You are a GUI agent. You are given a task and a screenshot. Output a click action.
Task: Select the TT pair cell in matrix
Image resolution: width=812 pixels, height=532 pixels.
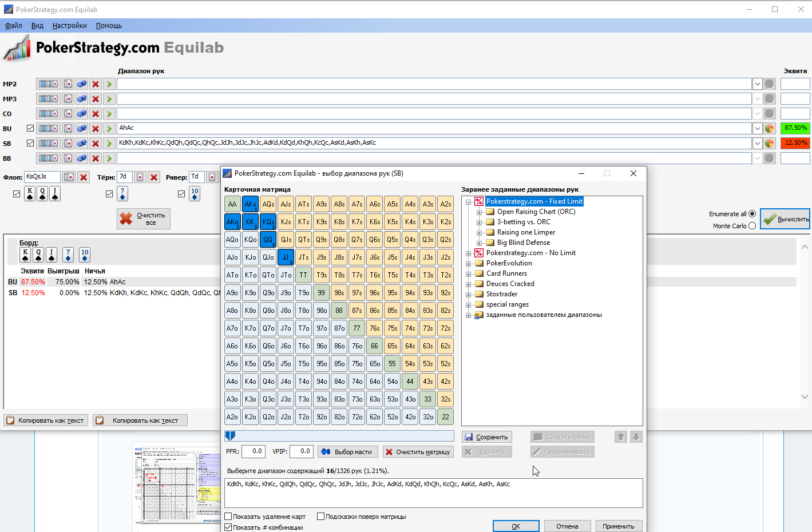pos(303,275)
